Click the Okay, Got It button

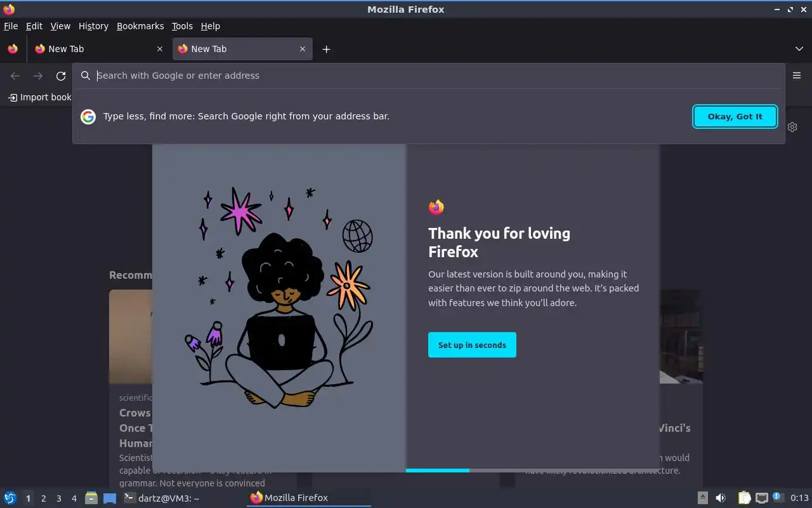[x=735, y=116]
